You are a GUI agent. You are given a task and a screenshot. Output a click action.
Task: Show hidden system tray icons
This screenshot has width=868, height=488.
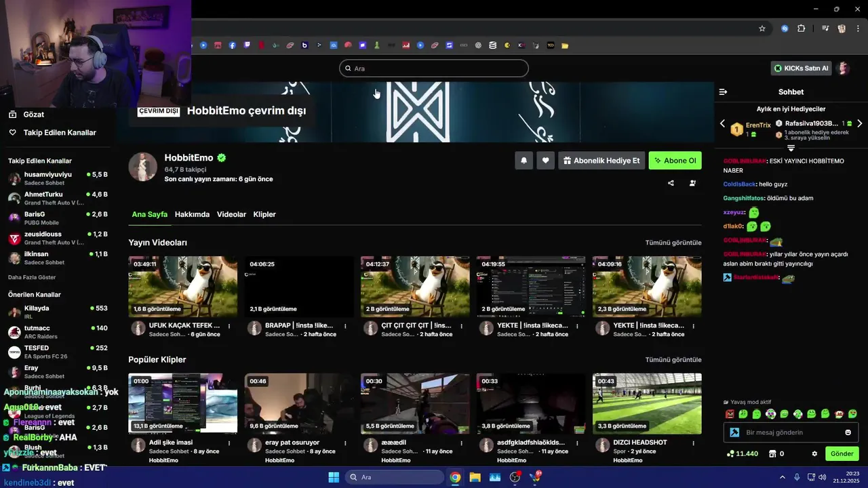[x=782, y=477]
